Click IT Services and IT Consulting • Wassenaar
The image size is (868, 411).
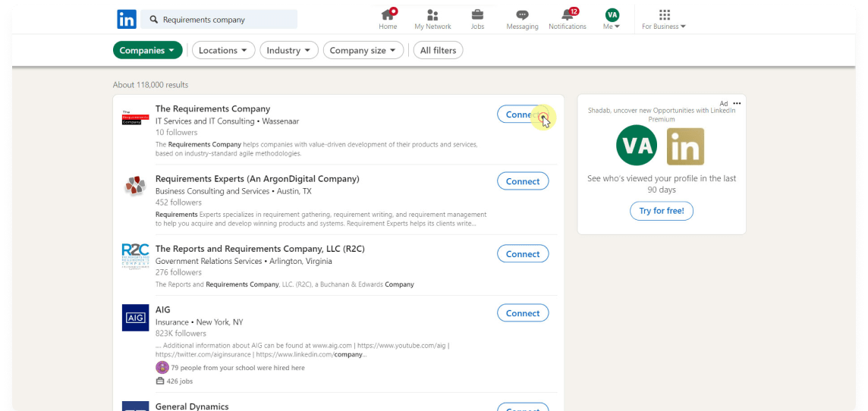227,121
